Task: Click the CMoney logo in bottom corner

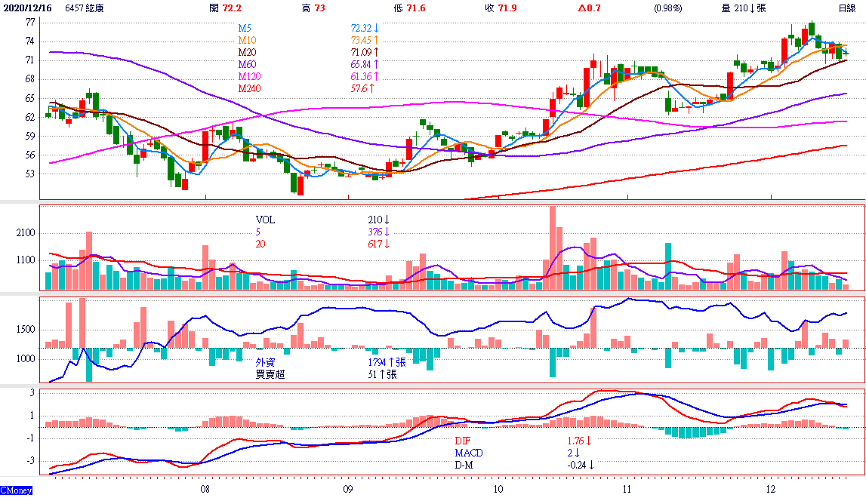Action: click(17, 490)
